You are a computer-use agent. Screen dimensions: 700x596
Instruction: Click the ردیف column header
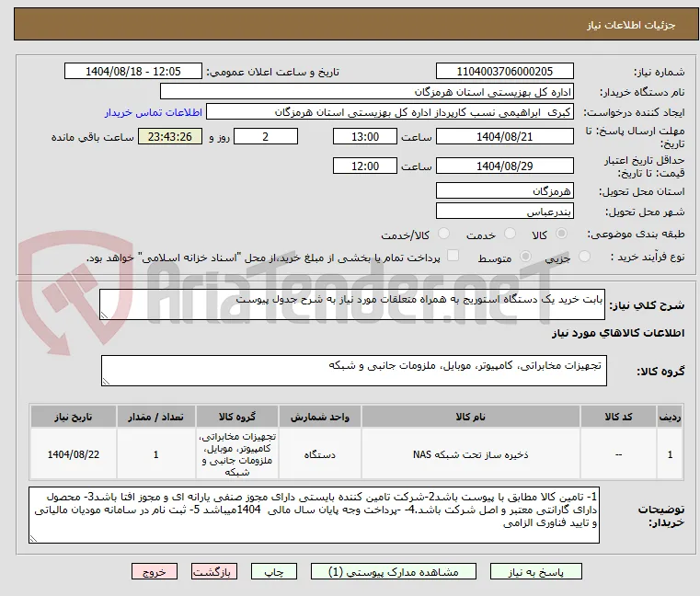670,417
